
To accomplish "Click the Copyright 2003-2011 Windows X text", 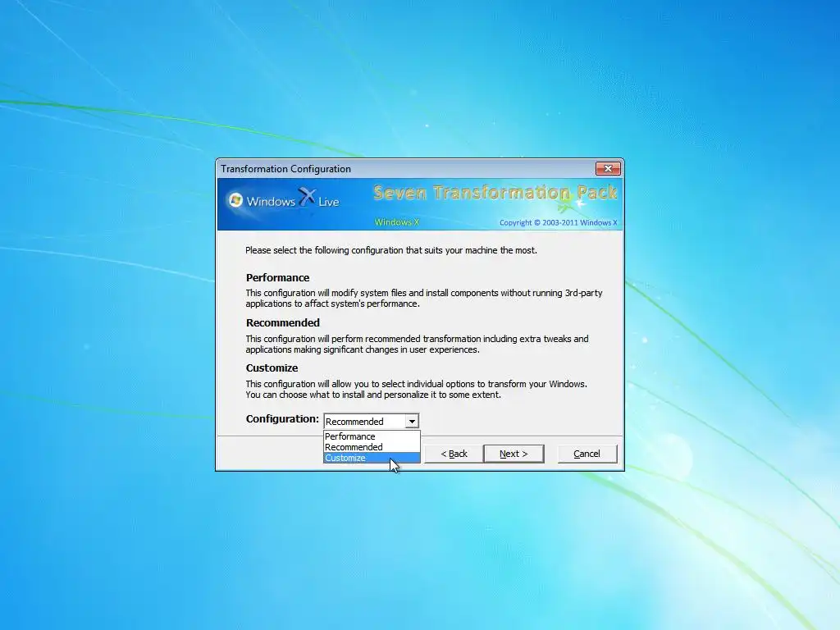I will click(558, 223).
